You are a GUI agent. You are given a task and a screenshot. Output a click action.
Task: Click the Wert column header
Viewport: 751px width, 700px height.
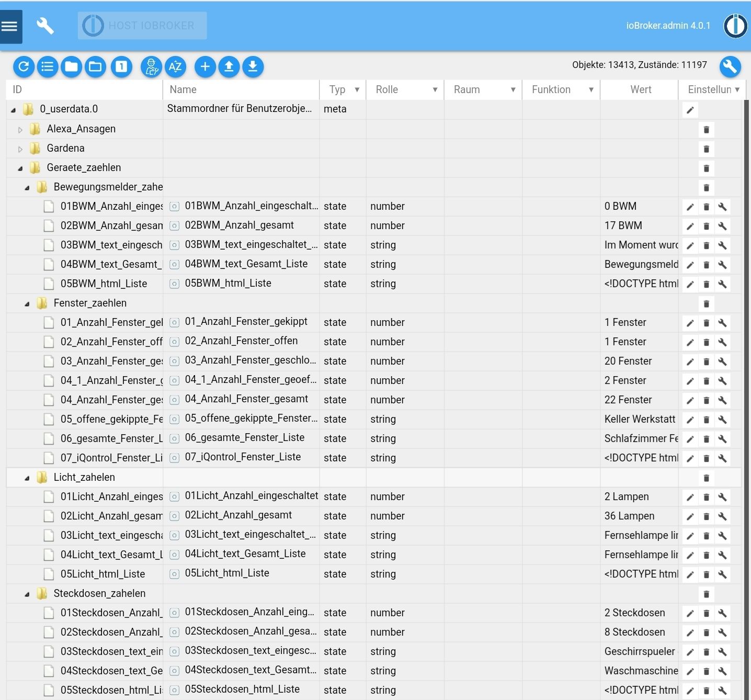(640, 89)
